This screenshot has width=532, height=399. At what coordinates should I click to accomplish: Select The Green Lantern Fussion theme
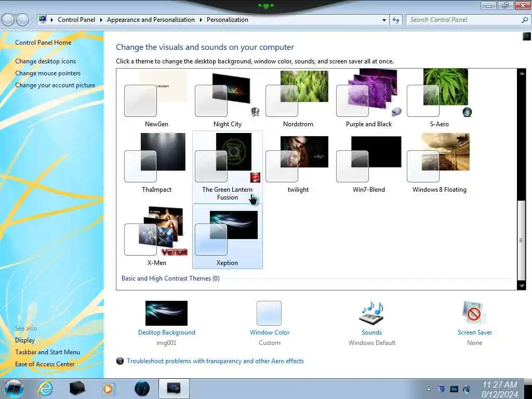pos(227,158)
